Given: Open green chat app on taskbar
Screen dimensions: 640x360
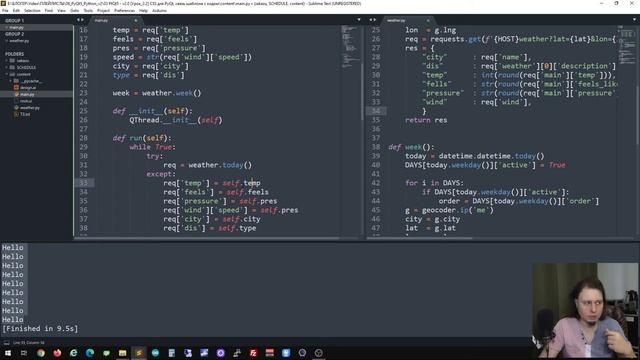Looking at the screenshot, I should click(x=106, y=353).
